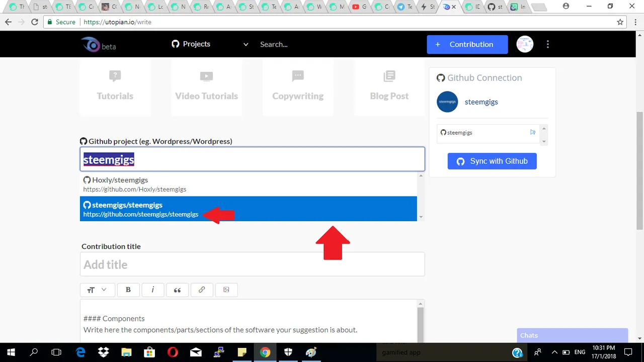
Task: Click the page vertical scrollbar
Action: click(x=640, y=171)
